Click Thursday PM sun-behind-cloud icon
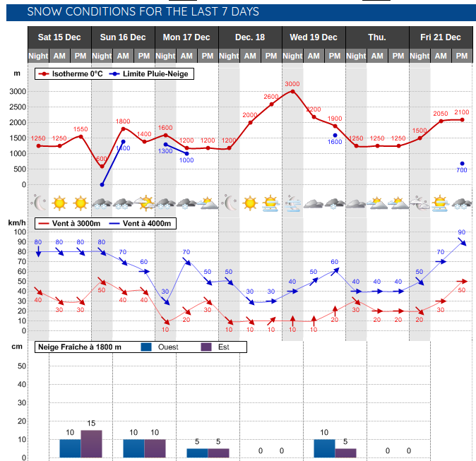 pos(398,203)
